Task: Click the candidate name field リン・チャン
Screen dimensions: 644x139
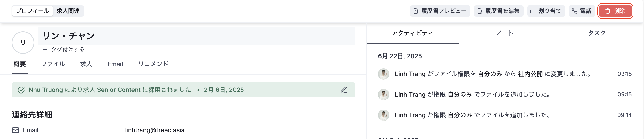Action: pyautogui.click(x=196, y=36)
